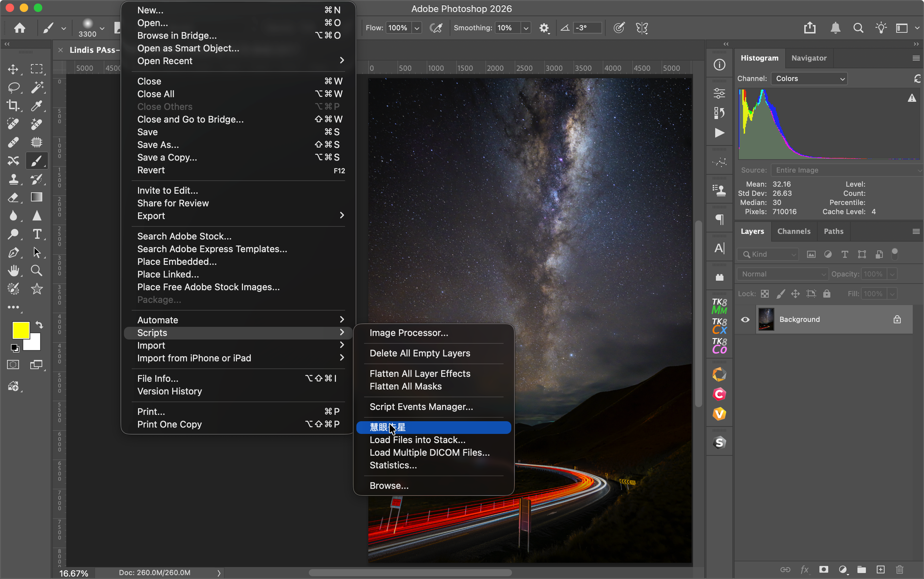Toggle lock transparent pixels
The image size is (924, 579).
764,293
